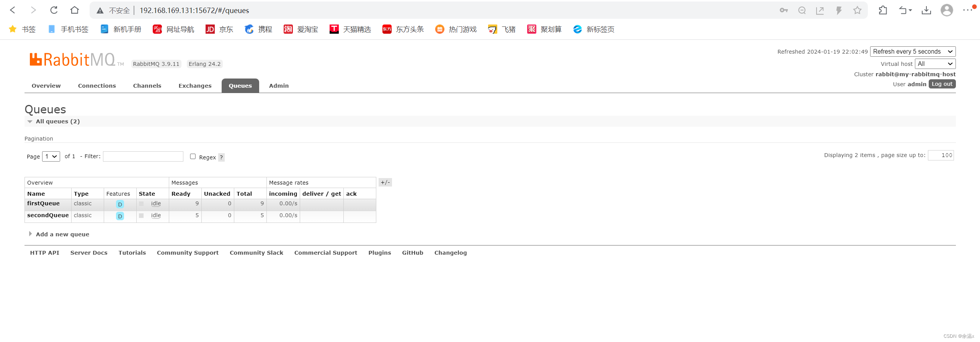Viewport: 980px width, 342px height.
Task: Open the Server Docs footer link
Action: coord(89,253)
